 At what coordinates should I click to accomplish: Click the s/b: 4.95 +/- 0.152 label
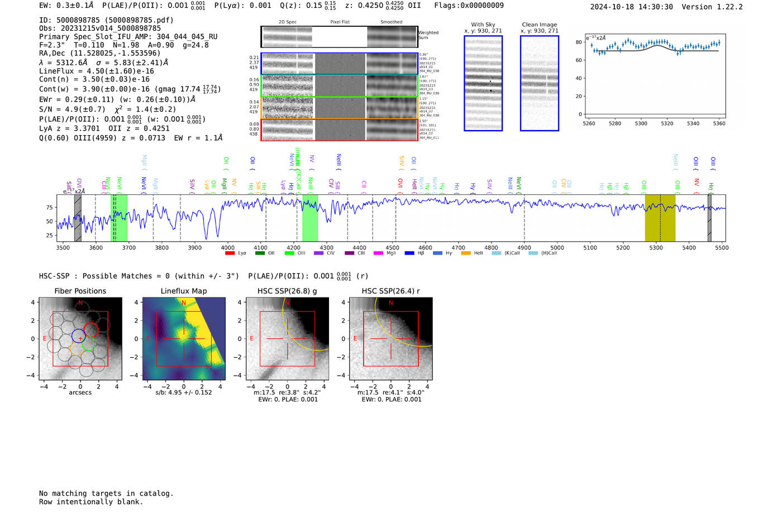click(x=184, y=392)
